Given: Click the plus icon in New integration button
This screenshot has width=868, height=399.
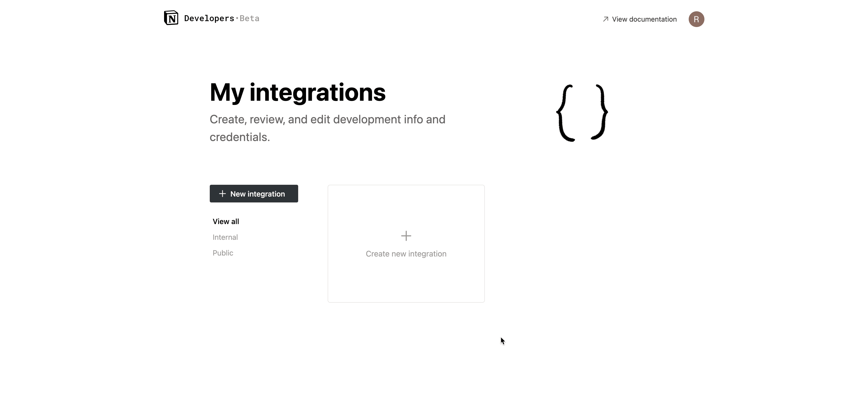Looking at the screenshot, I should (x=222, y=194).
